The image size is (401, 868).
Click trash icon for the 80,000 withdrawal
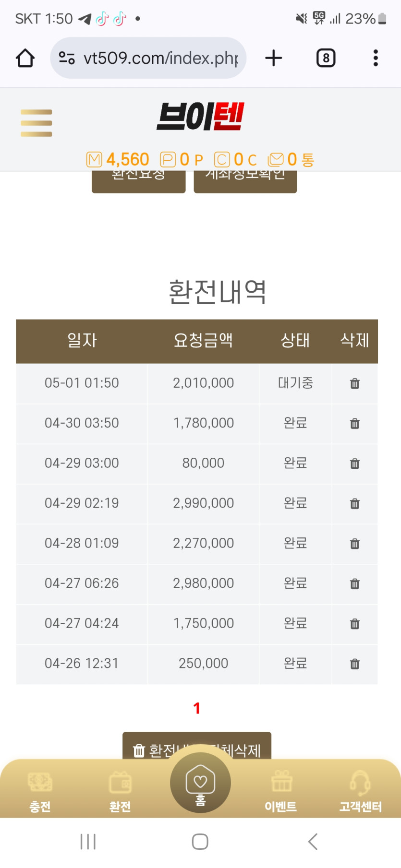pyautogui.click(x=354, y=464)
